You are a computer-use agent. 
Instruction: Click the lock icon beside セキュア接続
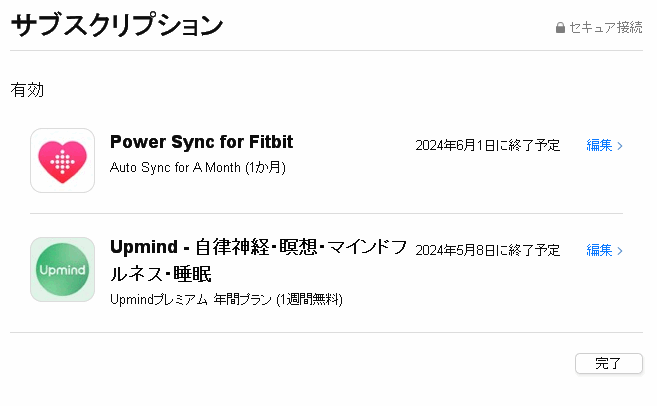click(560, 28)
